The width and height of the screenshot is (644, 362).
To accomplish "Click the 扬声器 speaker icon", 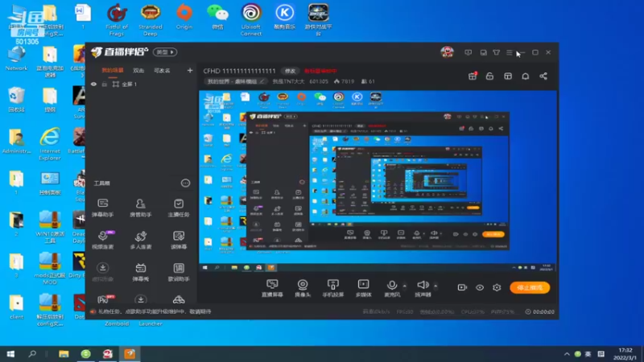I will [x=423, y=285].
